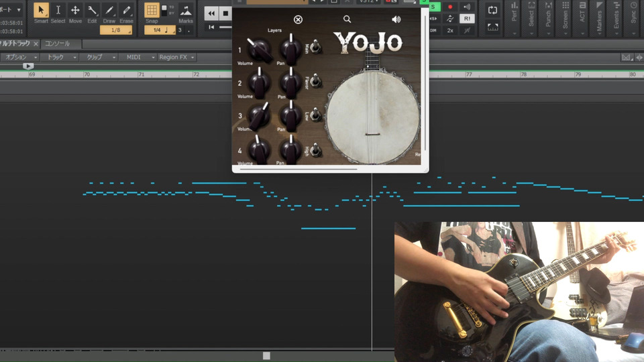Enable the dotted snap option
This screenshot has height=362, width=644.
coord(189,30)
